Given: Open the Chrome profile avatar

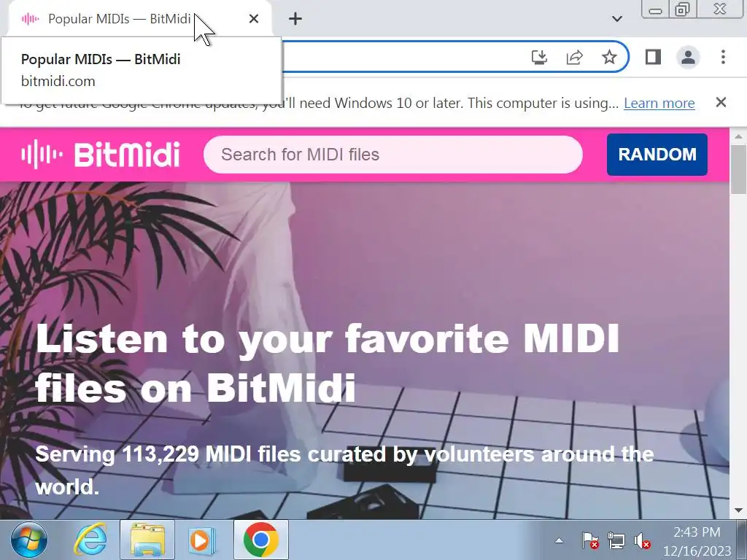Looking at the screenshot, I should [x=688, y=57].
